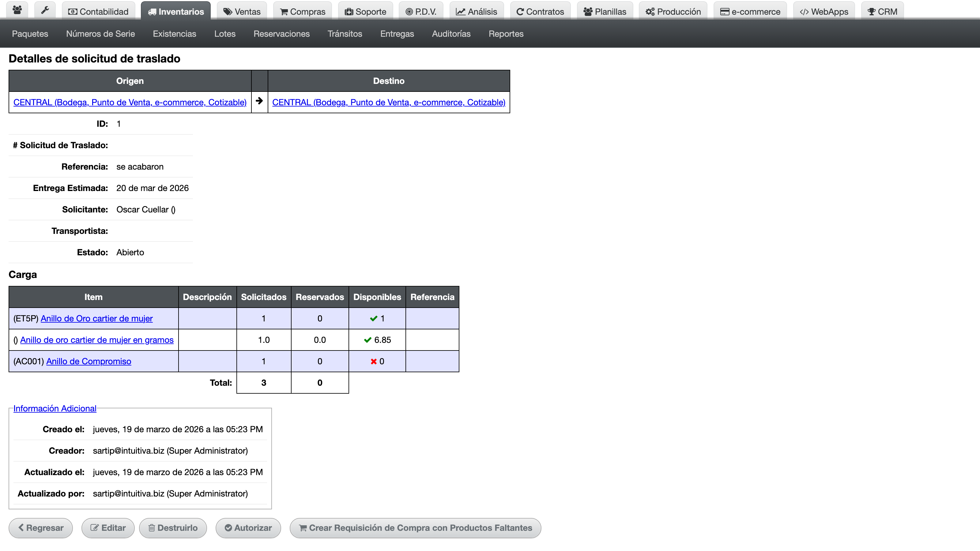Select the Creado el timestamp
The width and height of the screenshot is (980, 551).
178,429
